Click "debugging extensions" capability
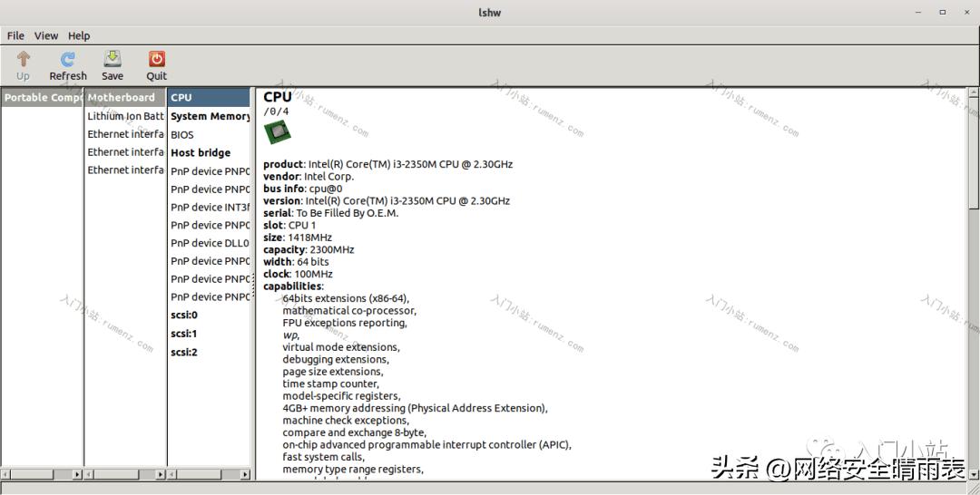 pos(336,360)
